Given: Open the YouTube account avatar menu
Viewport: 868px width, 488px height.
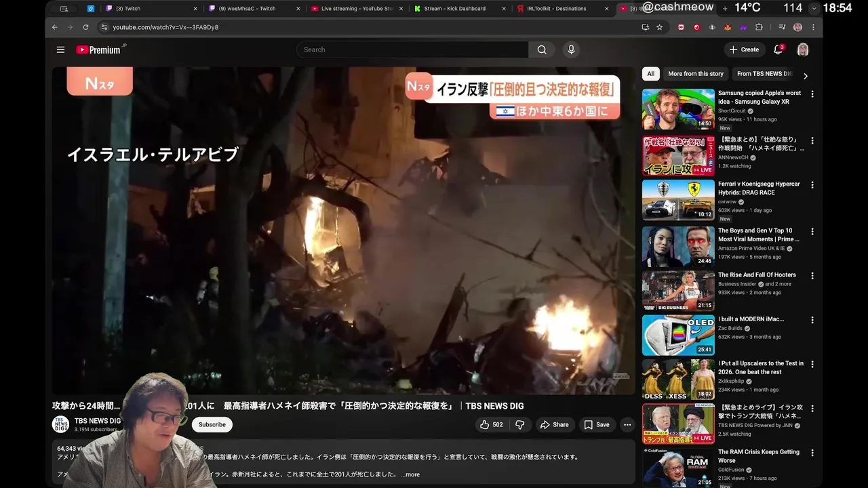Looking at the screenshot, I should [803, 49].
